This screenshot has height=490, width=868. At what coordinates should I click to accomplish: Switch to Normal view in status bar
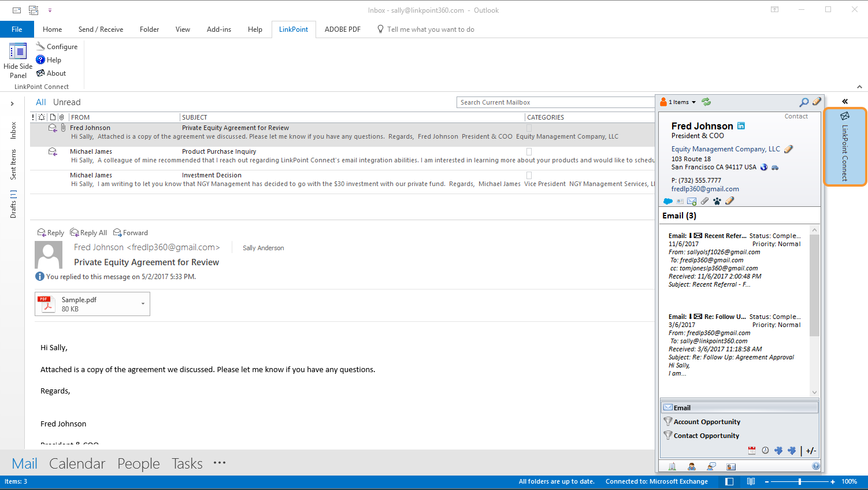pyautogui.click(x=729, y=481)
